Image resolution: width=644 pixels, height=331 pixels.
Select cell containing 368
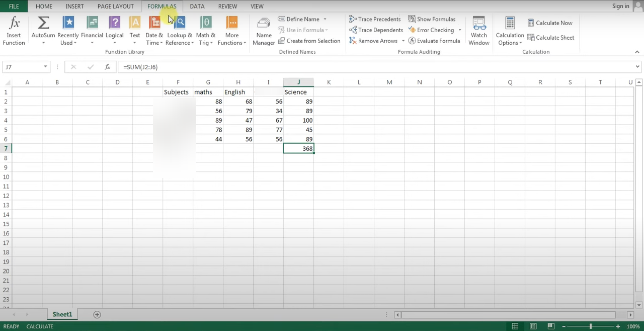pos(299,148)
